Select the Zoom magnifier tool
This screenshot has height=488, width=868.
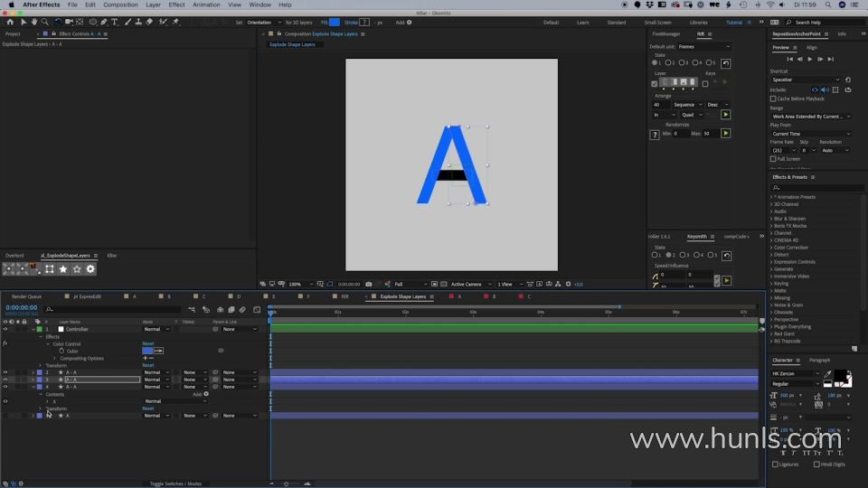click(x=44, y=22)
